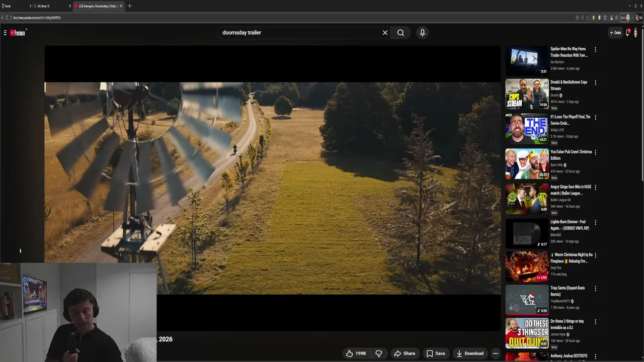Close the Avengers: Doomsday tab
The image size is (644, 362).
tap(121, 6)
